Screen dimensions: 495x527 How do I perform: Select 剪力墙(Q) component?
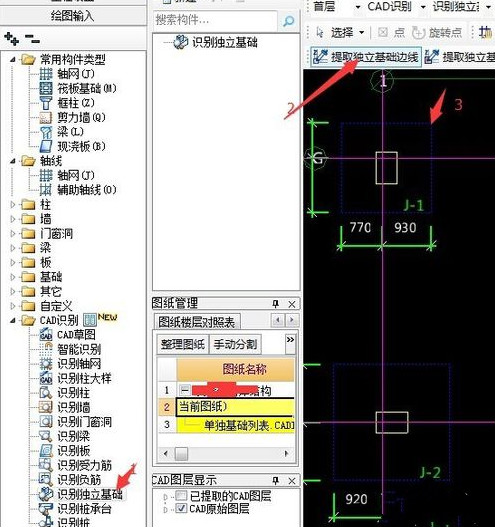[73, 117]
